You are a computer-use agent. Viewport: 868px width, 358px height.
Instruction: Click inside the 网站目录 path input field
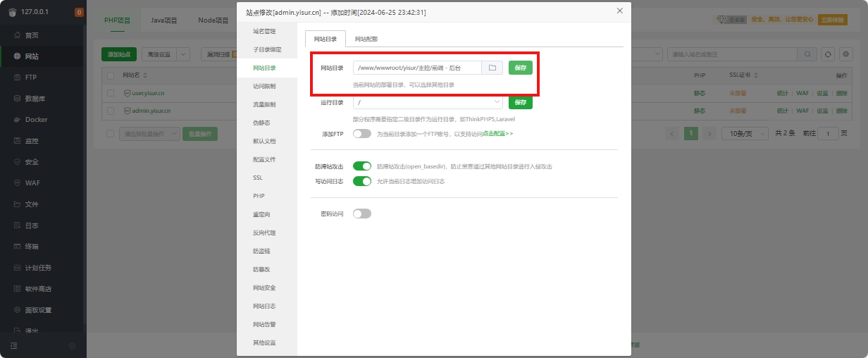click(417, 68)
